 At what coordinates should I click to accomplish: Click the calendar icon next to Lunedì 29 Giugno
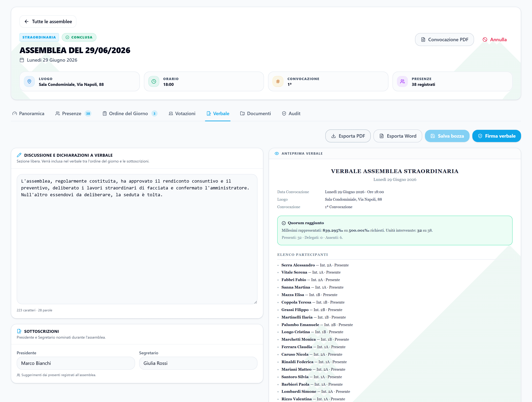(x=22, y=60)
